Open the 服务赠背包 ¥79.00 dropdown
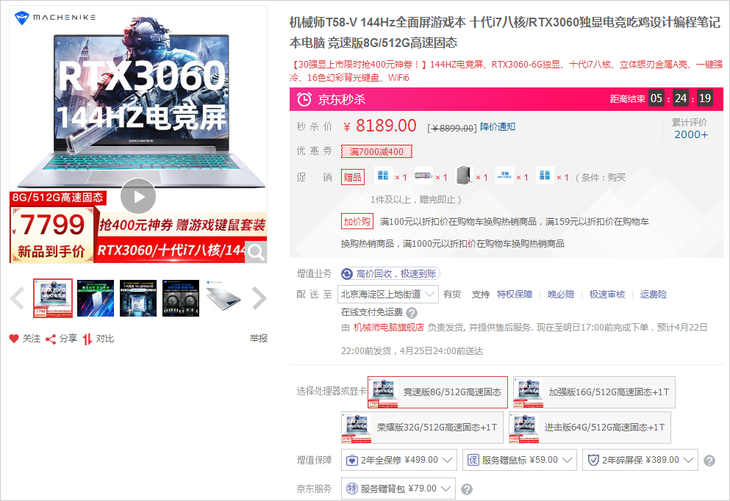Image resolution: width=730 pixels, height=501 pixels. click(398, 488)
